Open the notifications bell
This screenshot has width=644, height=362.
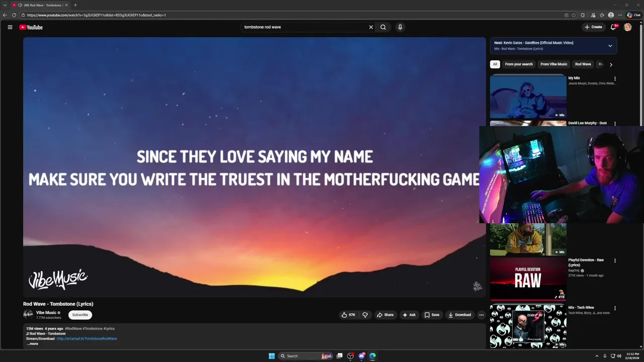[x=613, y=27]
